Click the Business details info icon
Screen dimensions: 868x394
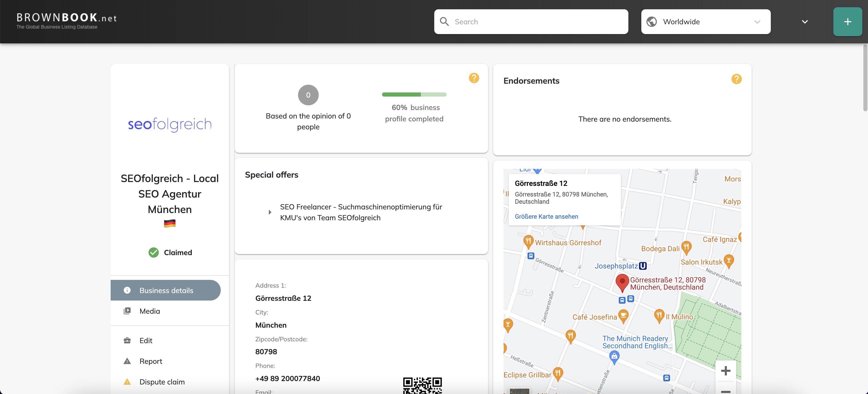coord(127,290)
